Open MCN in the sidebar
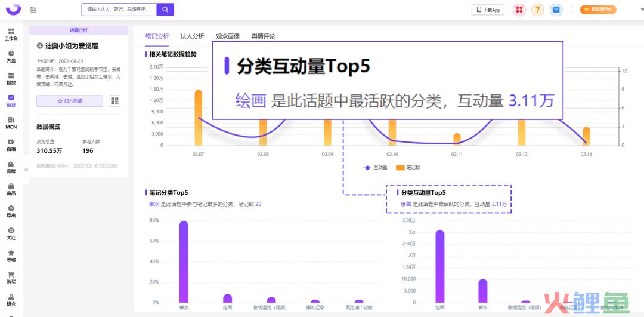 11,124
